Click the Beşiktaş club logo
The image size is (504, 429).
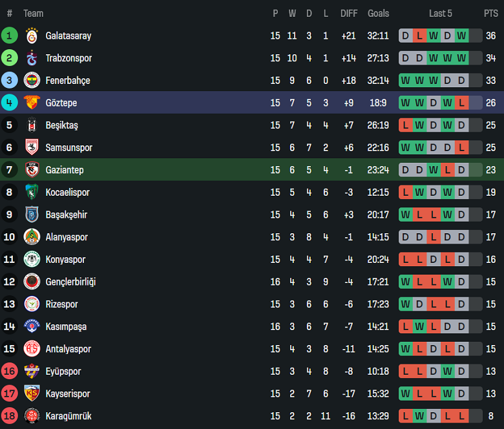(x=32, y=125)
